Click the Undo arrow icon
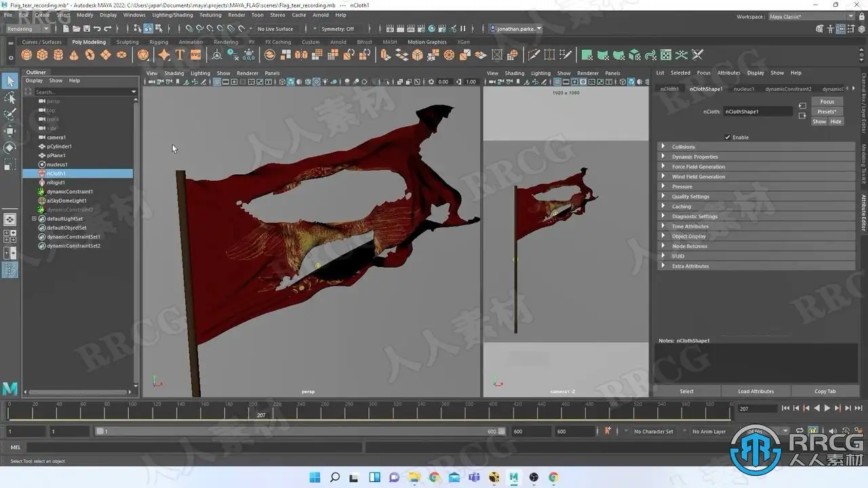The image size is (868, 488). coord(97,29)
